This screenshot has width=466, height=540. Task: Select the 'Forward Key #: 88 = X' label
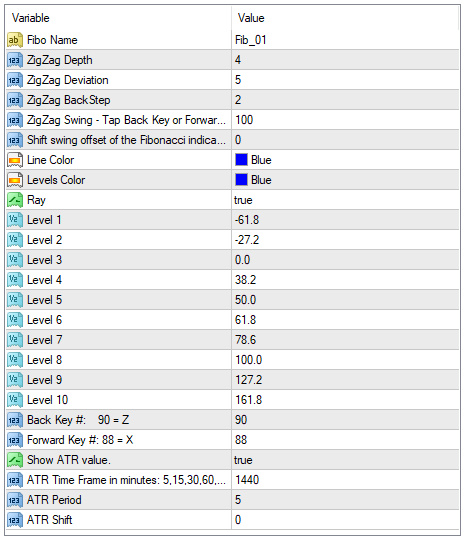point(80,439)
